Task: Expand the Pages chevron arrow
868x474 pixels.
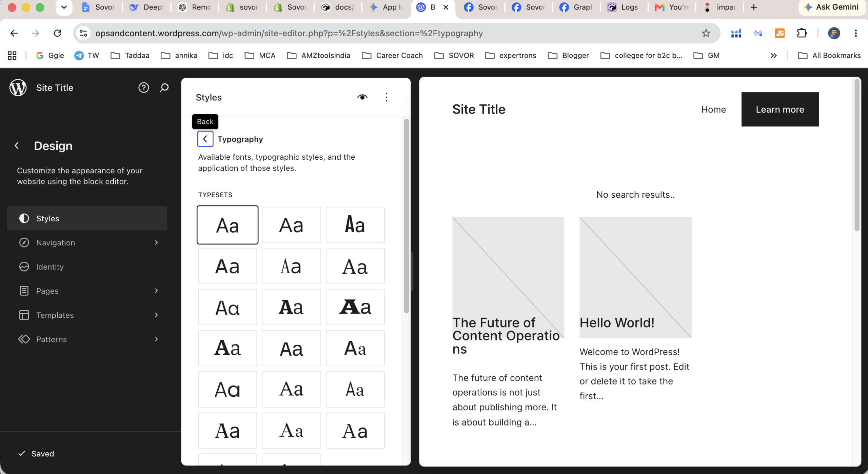Action: [156, 291]
